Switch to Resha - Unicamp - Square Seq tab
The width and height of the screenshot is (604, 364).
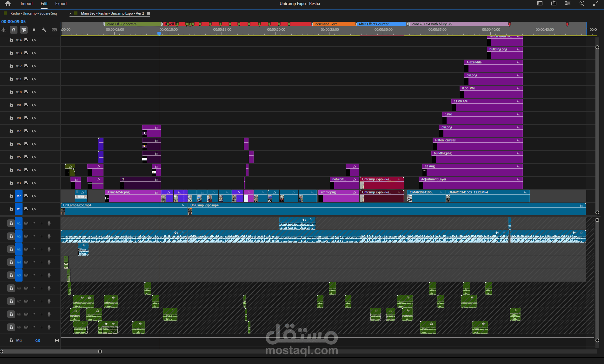click(34, 13)
